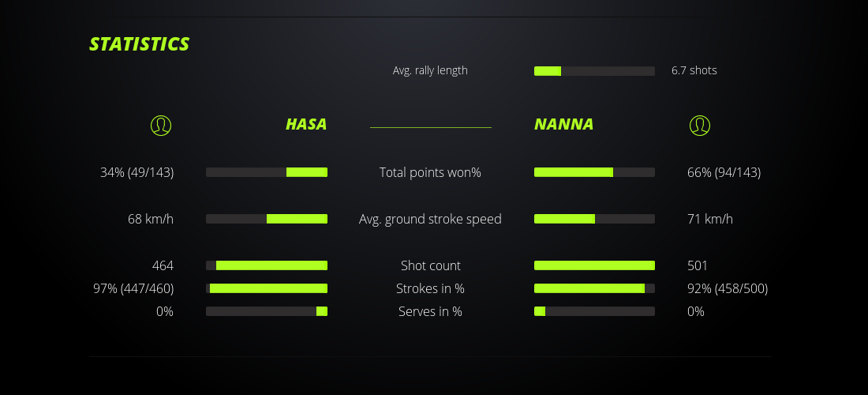Click HASA's player profile icon
Screen dimensions: 868x395
[161, 125]
